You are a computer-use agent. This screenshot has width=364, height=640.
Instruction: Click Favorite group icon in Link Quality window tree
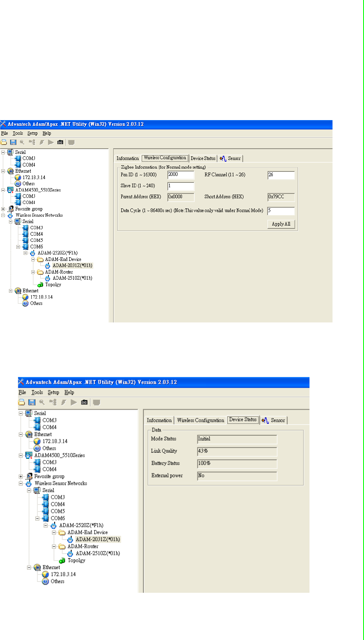pos(29,476)
